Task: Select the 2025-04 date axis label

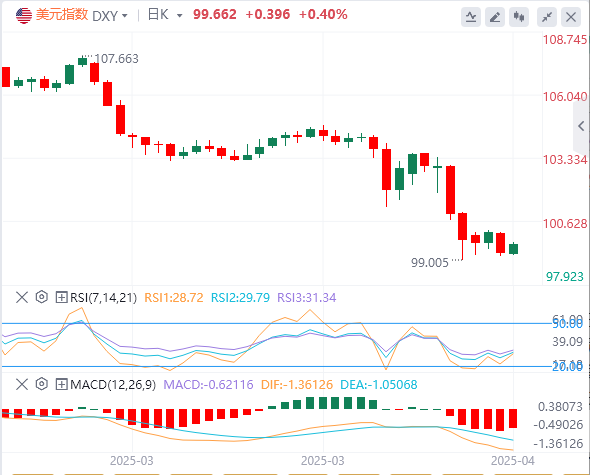Action: coord(513,461)
